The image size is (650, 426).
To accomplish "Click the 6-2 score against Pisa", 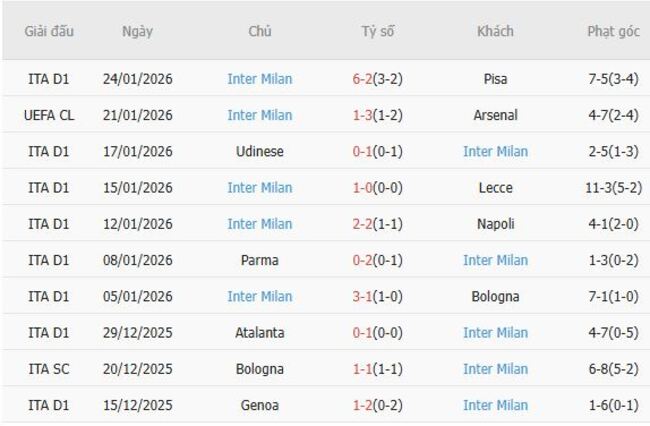I will click(x=364, y=79).
